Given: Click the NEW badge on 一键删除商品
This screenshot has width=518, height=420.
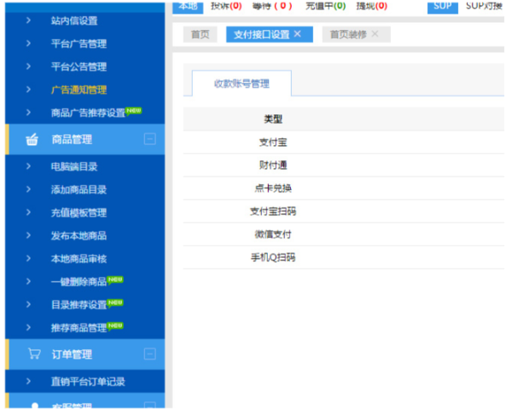Looking at the screenshot, I should point(116,278).
